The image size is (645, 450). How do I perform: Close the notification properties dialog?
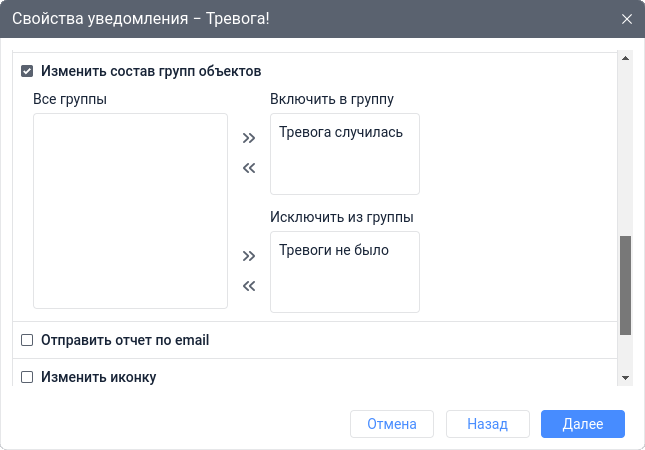(x=627, y=19)
